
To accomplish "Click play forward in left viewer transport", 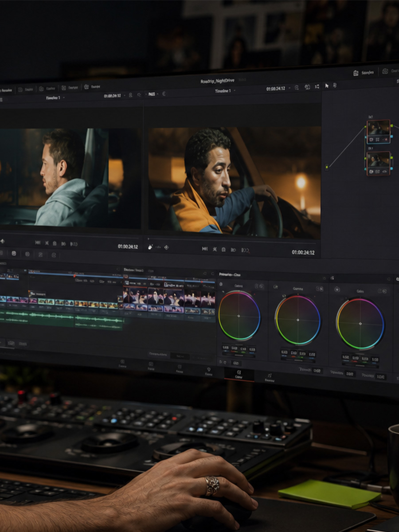I will click(x=63, y=243).
